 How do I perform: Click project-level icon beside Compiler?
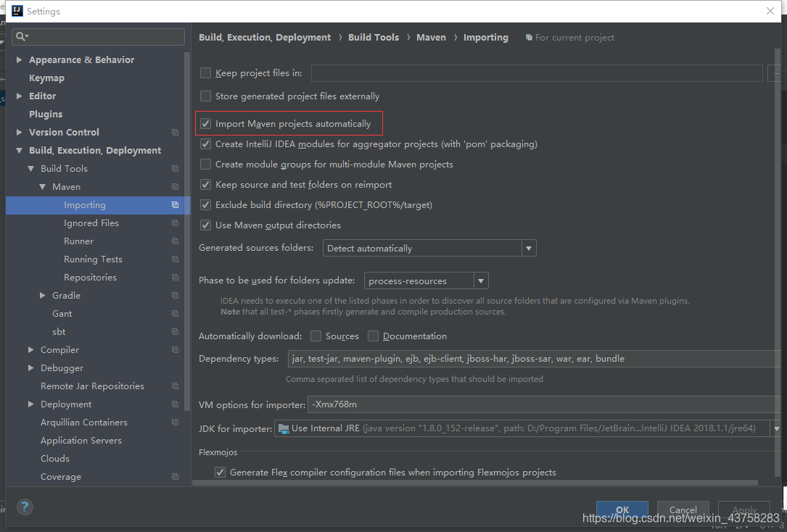pos(175,350)
